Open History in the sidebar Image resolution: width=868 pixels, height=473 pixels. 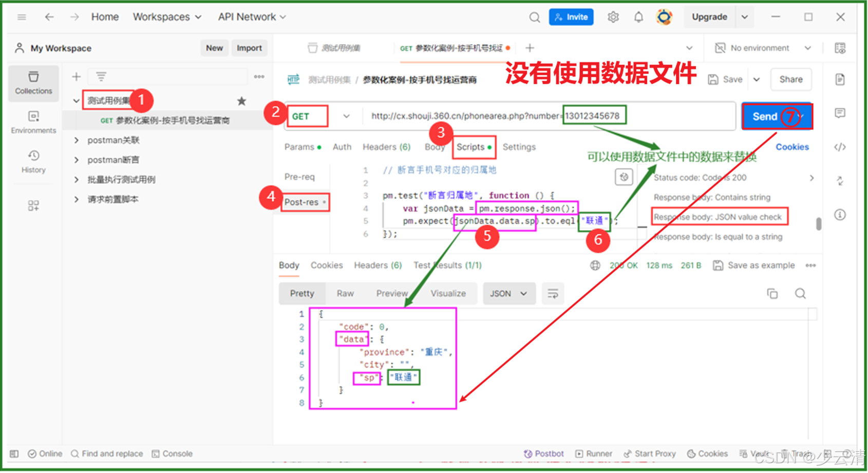pyautogui.click(x=33, y=161)
